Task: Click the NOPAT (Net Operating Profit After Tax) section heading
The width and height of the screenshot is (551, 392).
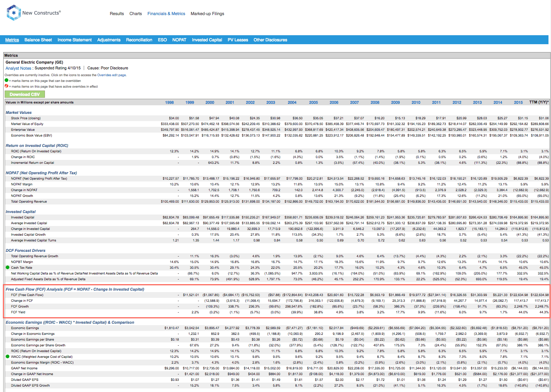Action: pyautogui.click(x=41, y=173)
